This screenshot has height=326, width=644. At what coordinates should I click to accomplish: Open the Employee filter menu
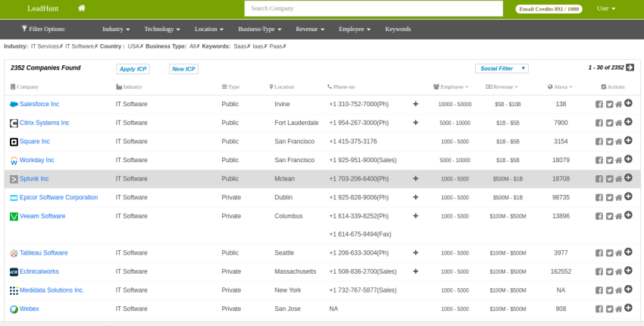point(355,29)
